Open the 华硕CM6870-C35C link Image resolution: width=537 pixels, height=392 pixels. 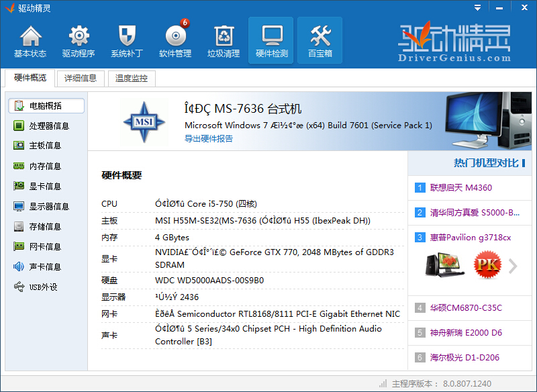pos(466,308)
